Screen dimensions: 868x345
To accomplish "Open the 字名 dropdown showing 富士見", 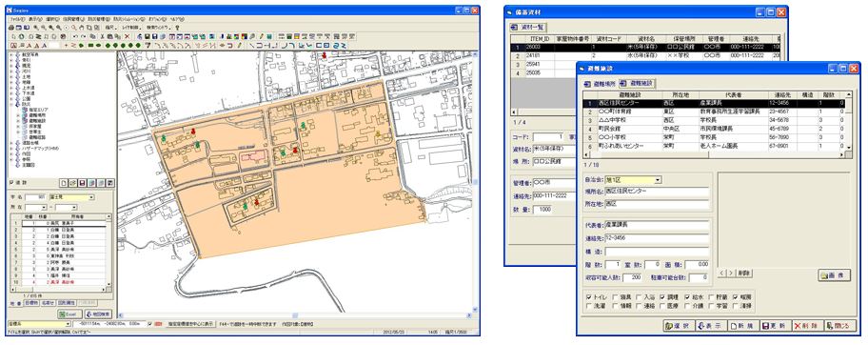I will (x=91, y=197).
